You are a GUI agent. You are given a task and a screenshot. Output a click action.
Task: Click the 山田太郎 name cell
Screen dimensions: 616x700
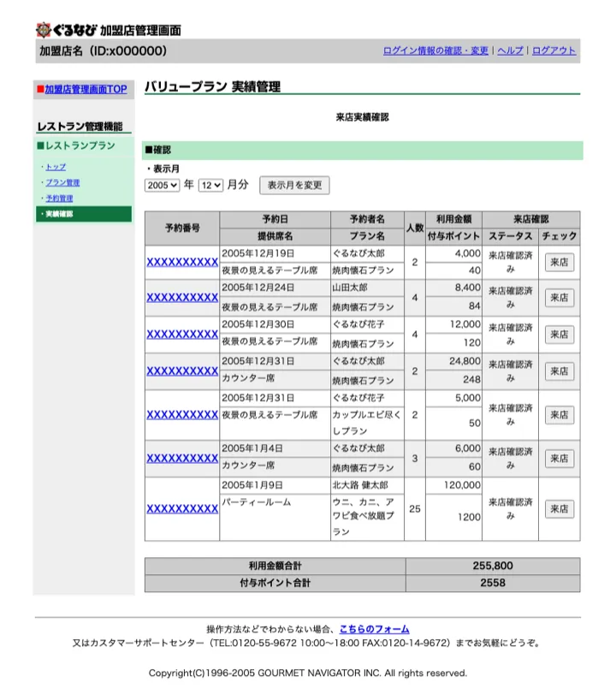point(367,288)
